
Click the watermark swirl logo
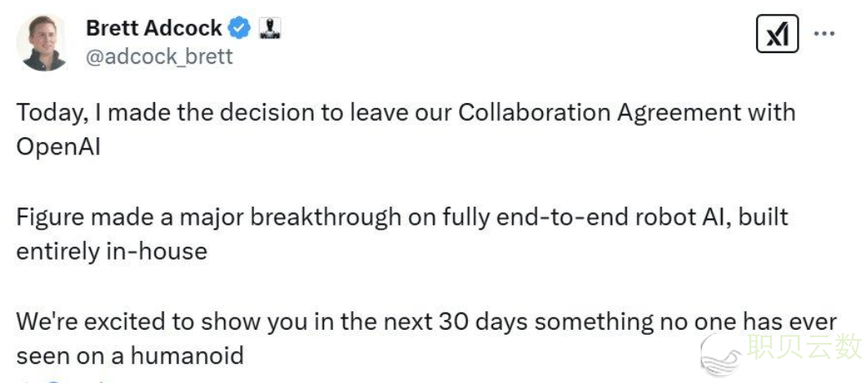click(720, 353)
